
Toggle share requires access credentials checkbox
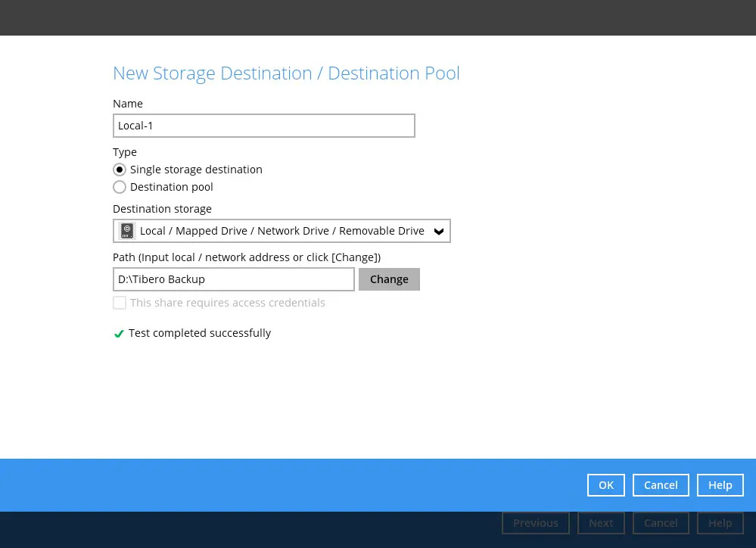coord(120,303)
